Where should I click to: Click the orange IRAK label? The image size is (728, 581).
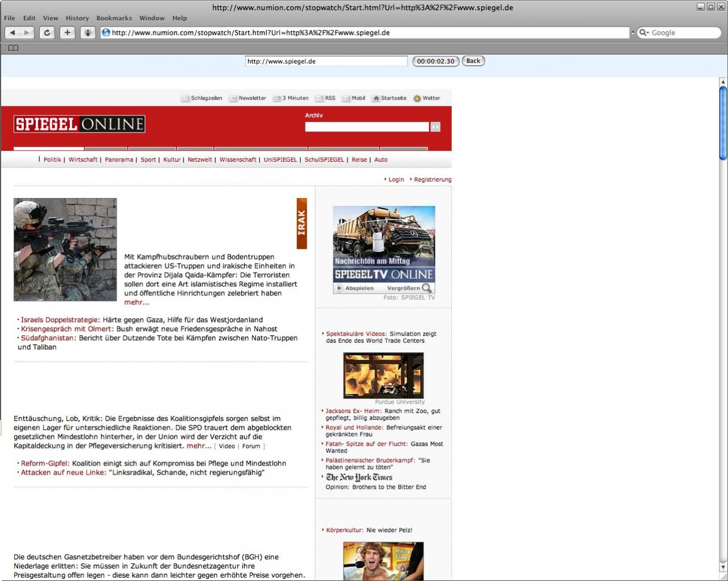301,223
